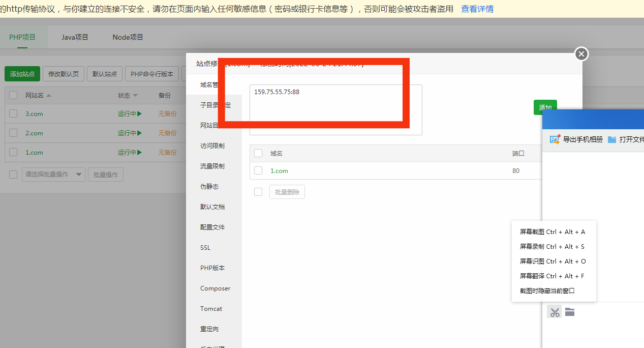Viewport: 644px width, 348px height.
Task: Check the select-all checkbox in site list
Action: (x=13, y=95)
